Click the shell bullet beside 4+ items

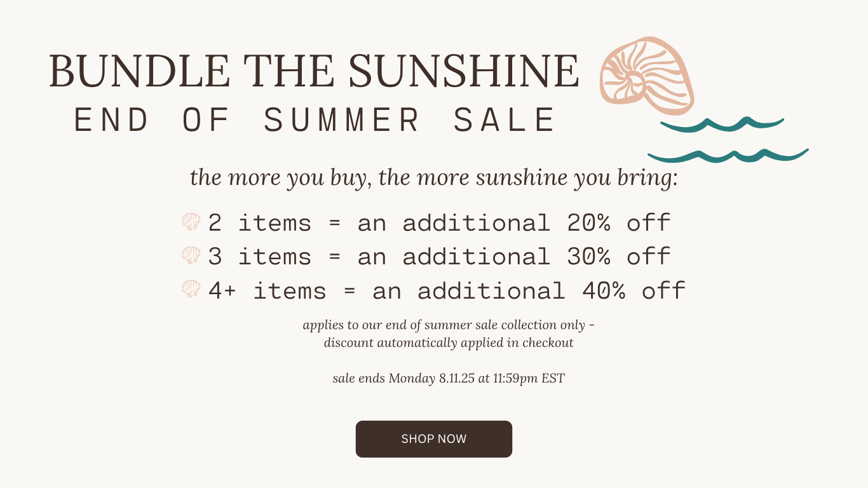[191, 289]
